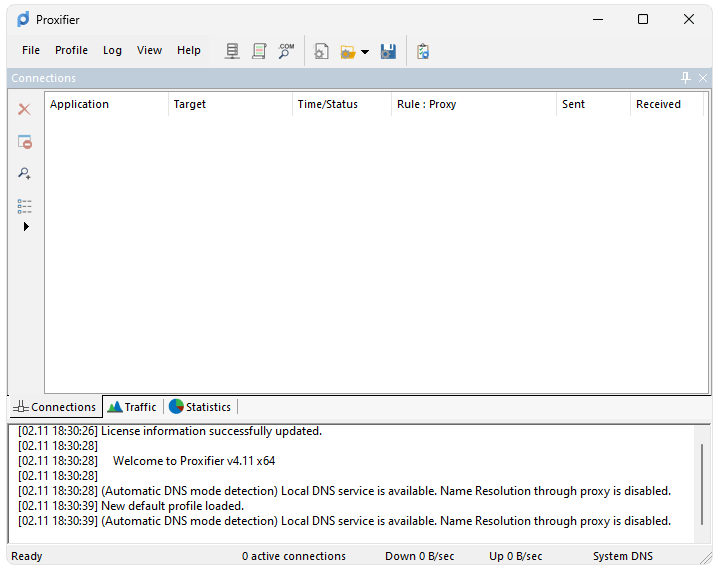Click the log pane vertical scrollbar
Image resolution: width=720 pixels, height=570 pixels.
pos(702,484)
